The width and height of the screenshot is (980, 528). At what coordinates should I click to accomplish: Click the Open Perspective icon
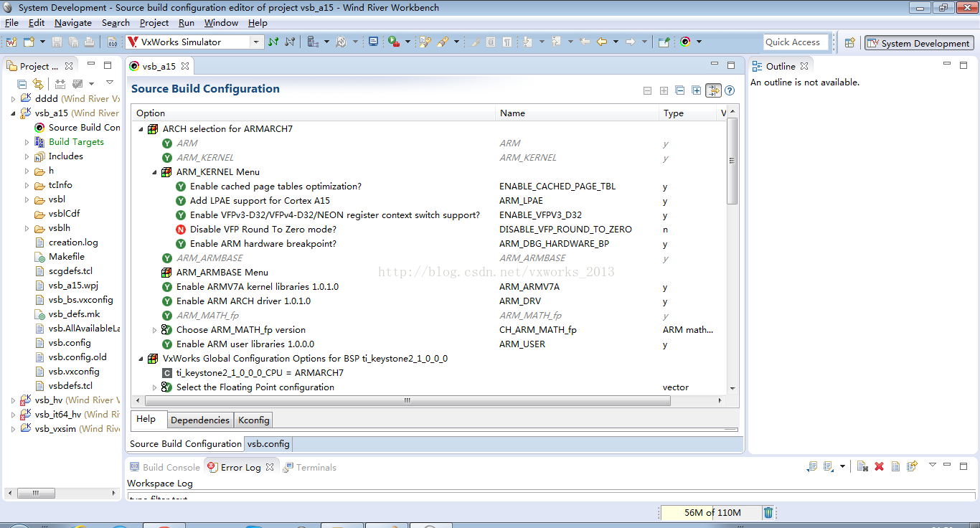pos(849,42)
